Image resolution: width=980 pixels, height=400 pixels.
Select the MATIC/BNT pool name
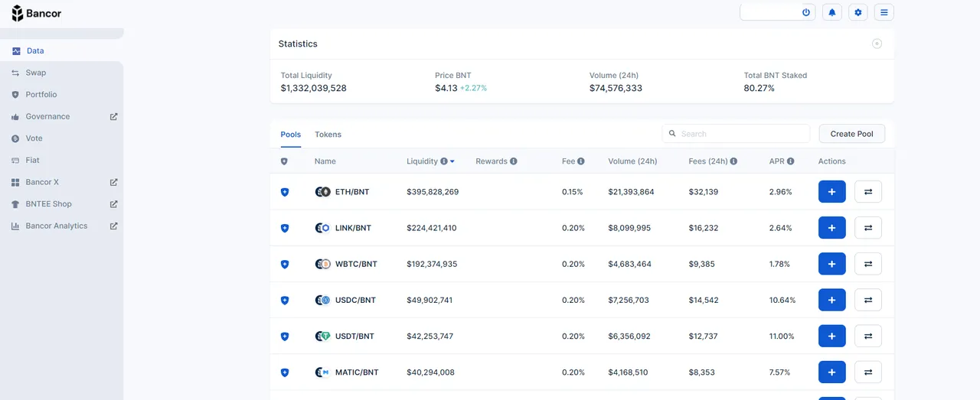(x=357, y=372)
